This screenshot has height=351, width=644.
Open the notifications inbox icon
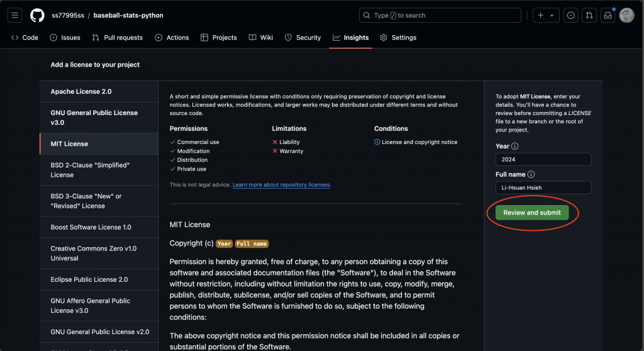[608, 16]
